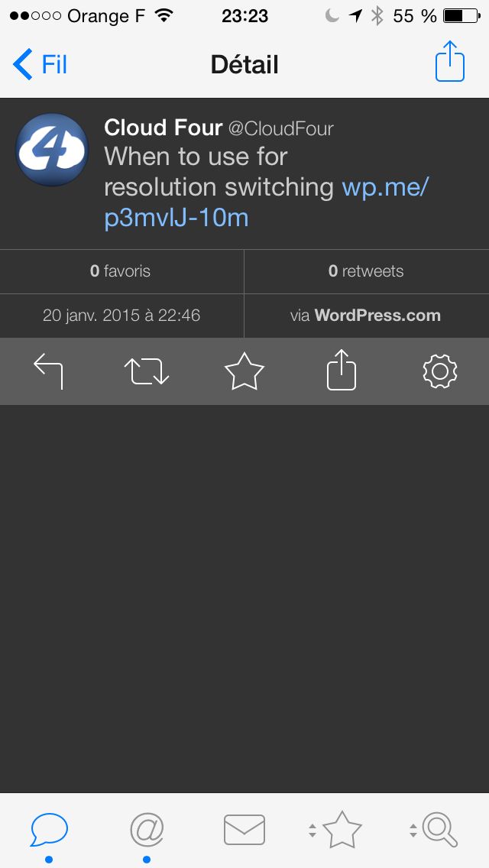Open tweet options gear icon
This screenshot has width=489, height=868.
coord(439,371)
